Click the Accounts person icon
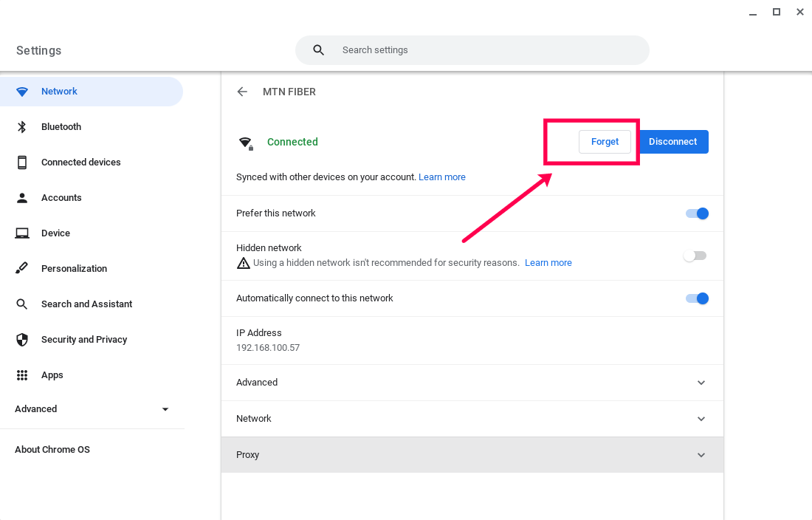The width and height of the screenshot is (812, 520). [x=21, y=198]
